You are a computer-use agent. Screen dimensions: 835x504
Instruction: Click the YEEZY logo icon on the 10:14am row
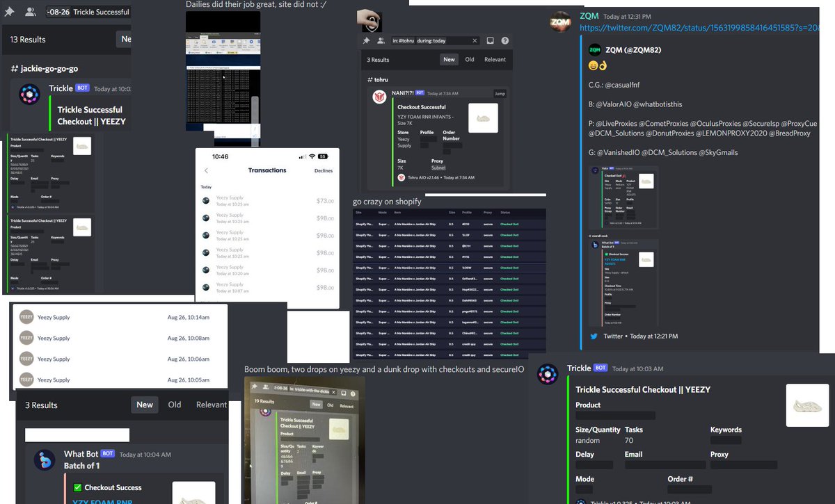(26, 317)
